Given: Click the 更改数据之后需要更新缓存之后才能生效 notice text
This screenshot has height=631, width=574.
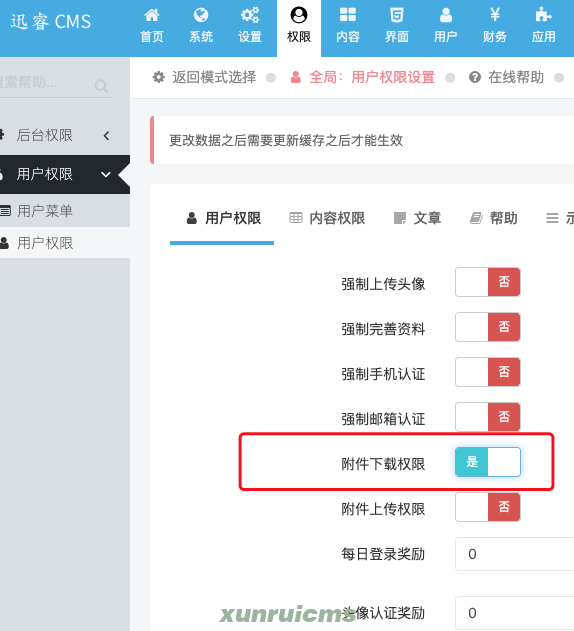Looking at the screenshot, I should coord(286,140).
